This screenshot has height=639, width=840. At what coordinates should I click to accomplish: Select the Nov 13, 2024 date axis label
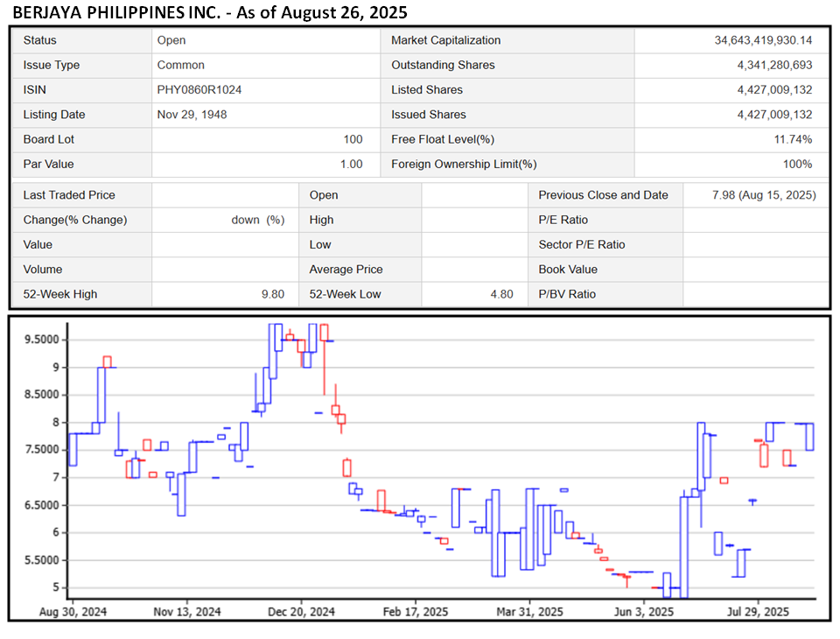(187, 612)
